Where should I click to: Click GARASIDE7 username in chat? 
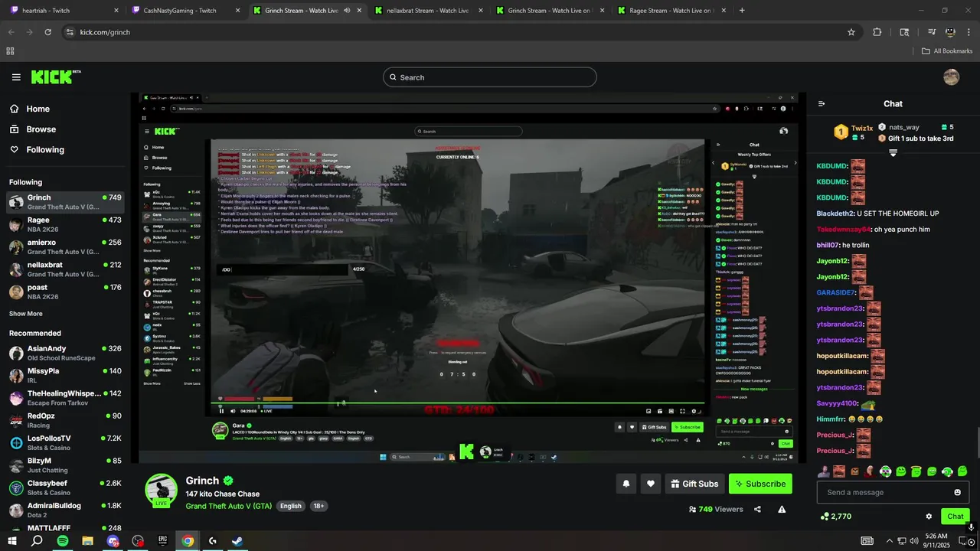coord(836,293)
